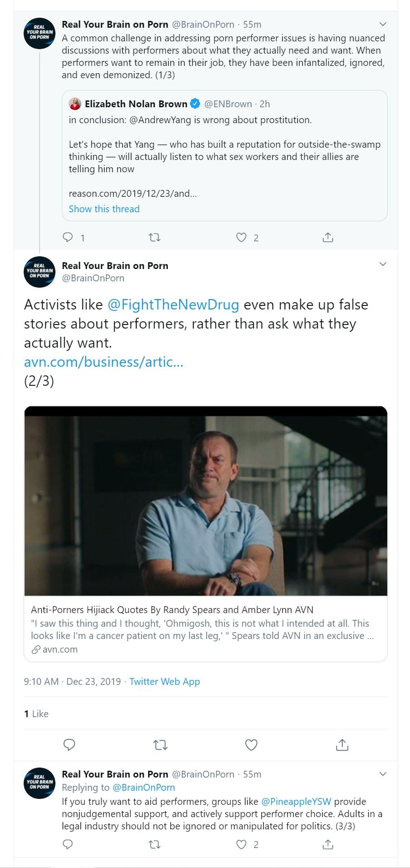Screen dimensions: 410x868
Task: Open the first tweet's more options chevron
Action: click(x=383, y=24)
